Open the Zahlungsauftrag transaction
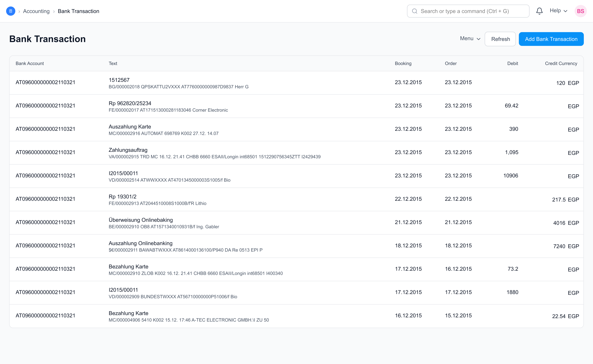The height and width of the screenshot is (364, 593). point(128,150)
